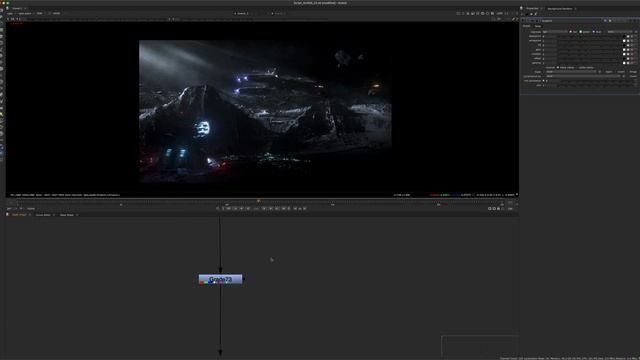Close the Curve Editor tab
The image size is (640, 360).
click(x=54, y=215)
